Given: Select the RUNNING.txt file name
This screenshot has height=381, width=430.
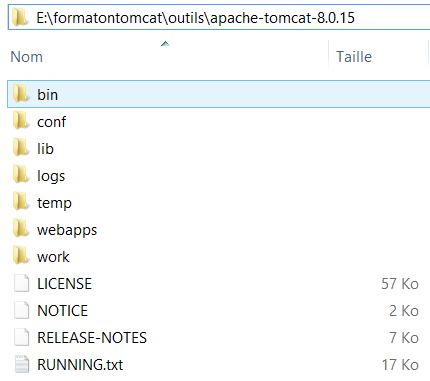Looking at the screenshot, I should tap(80, 365).
